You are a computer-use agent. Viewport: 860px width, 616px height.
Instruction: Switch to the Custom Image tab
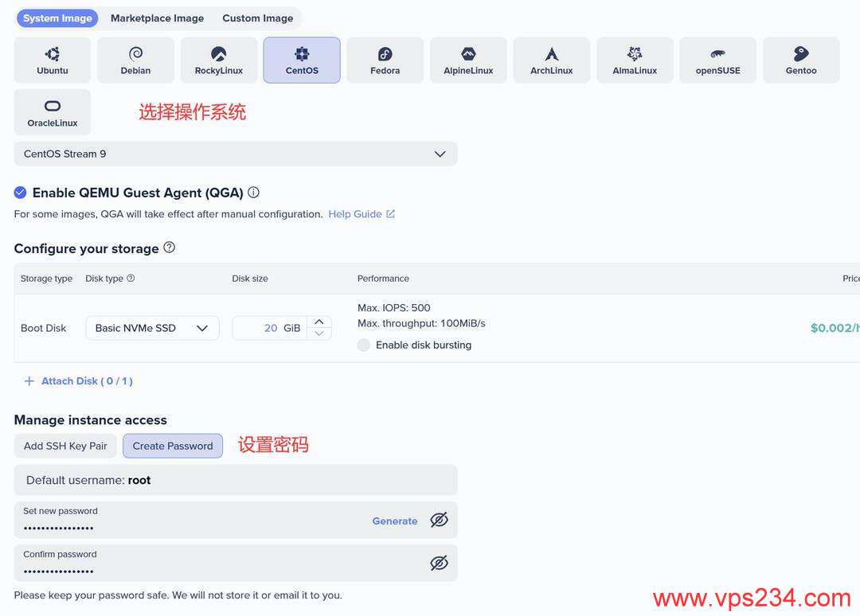pos(257,18)
